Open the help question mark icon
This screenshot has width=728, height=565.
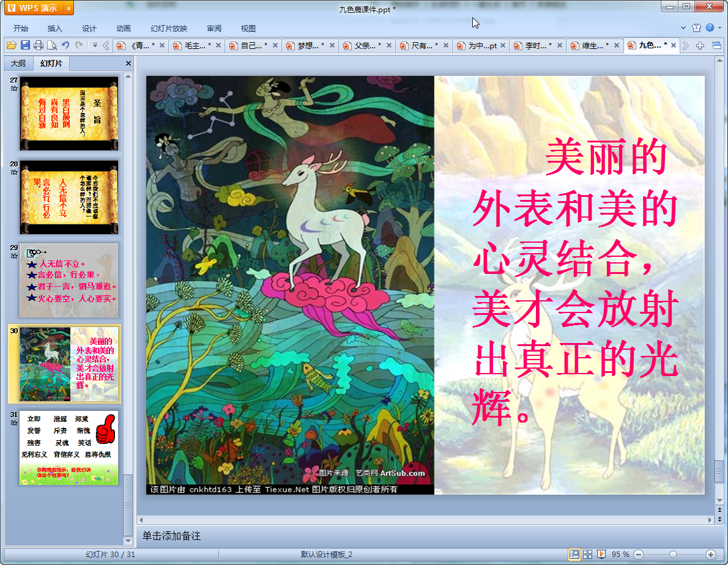710,28
